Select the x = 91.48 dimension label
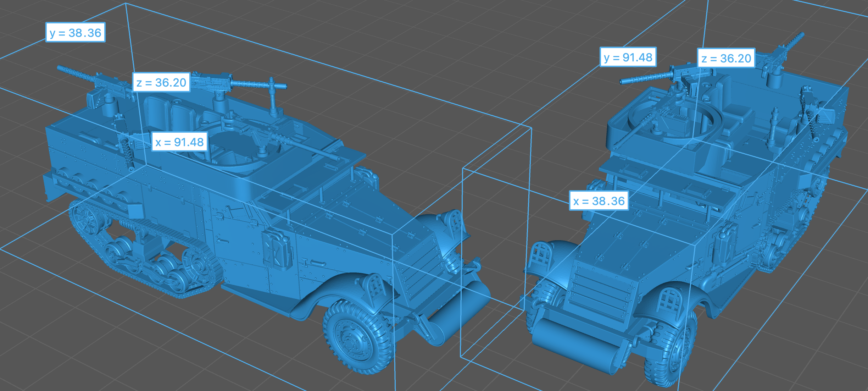Viewport: 868px width, 391px height. pos(179,142)
